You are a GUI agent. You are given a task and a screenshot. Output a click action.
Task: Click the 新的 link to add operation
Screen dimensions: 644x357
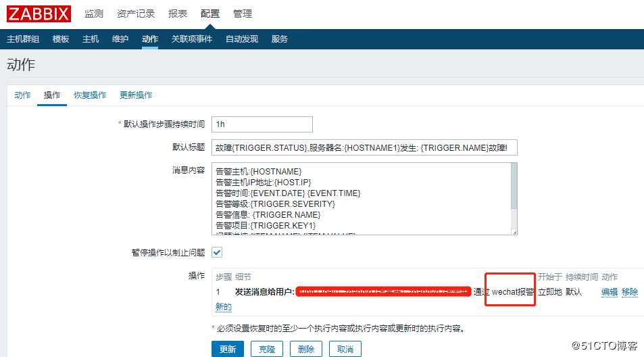(224, 307)
